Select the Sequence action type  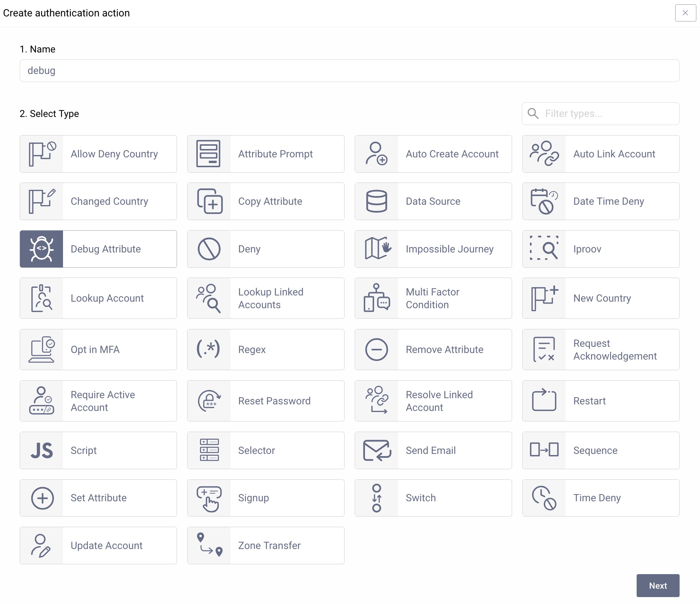601,450
